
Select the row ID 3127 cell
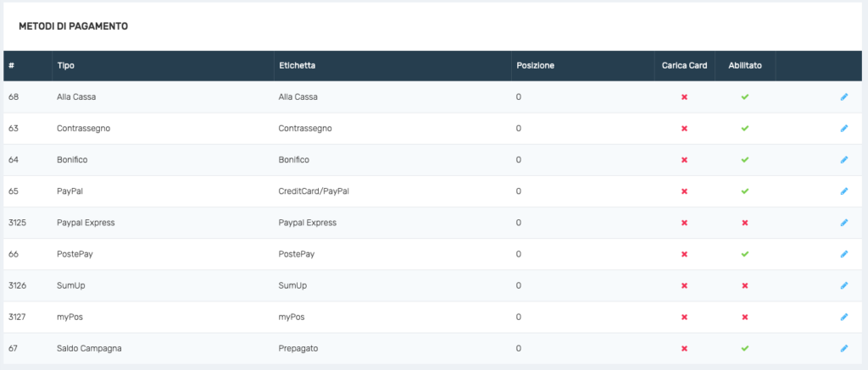(x=18, y=318)
